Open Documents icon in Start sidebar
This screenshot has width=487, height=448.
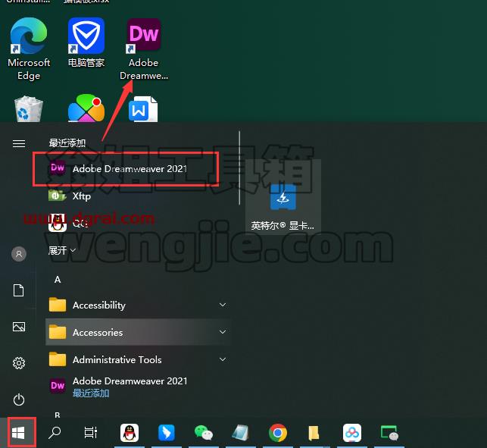[x=19, y=290]
